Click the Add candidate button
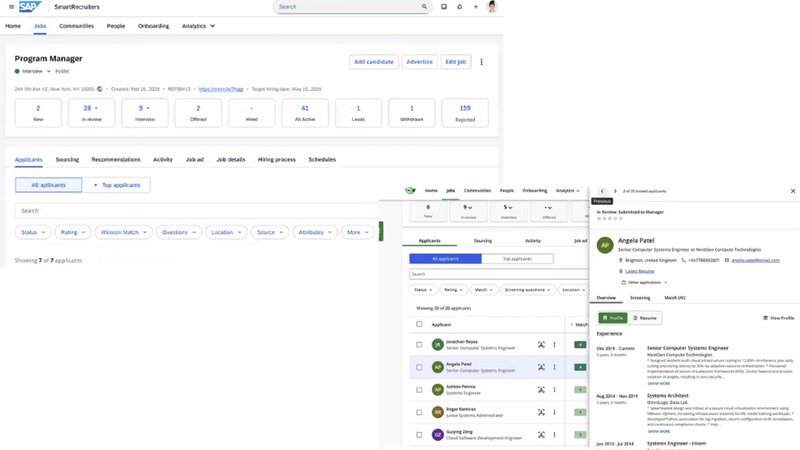Image resolution: width=800 pixels, height=450 pixels. tap(373, 62)
